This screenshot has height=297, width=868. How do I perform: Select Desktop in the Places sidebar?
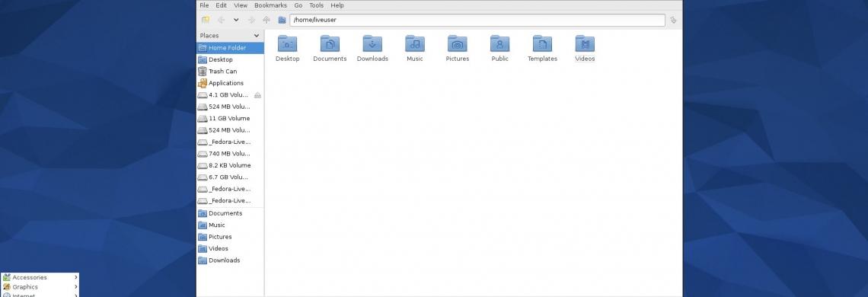[230, 59]
